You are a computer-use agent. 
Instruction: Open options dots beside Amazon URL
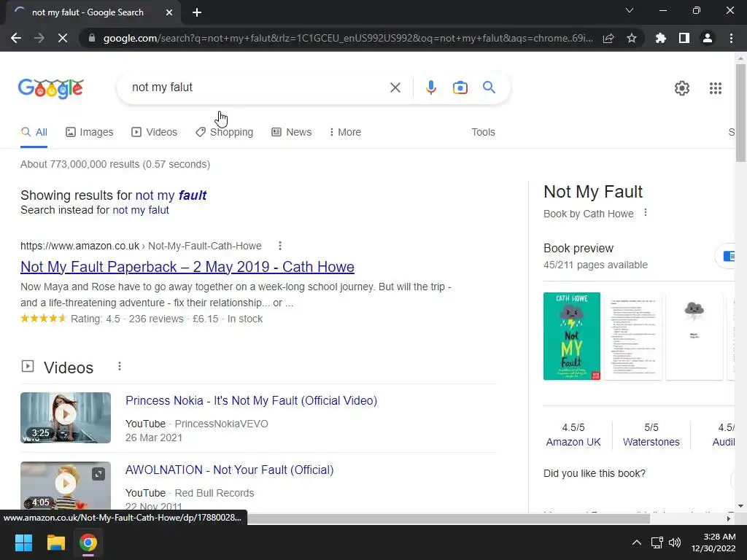(280, 246)
